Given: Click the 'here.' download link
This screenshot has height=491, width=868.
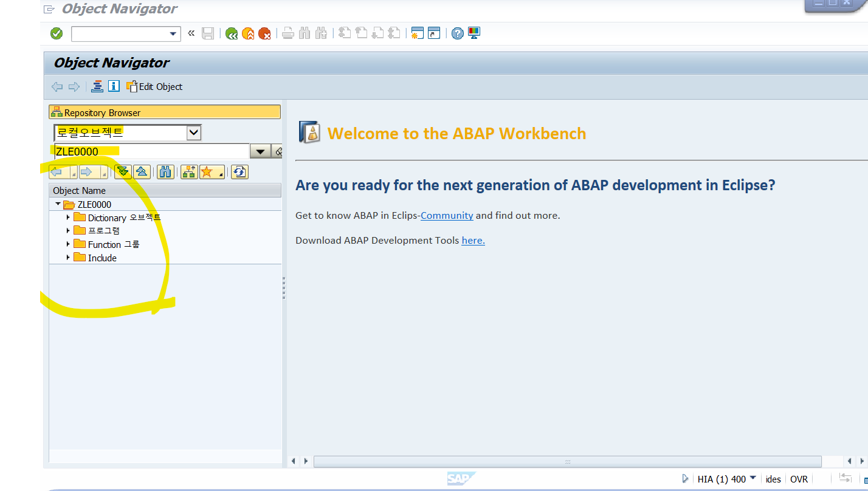Looking at the screenshot, I should [474, 240].
